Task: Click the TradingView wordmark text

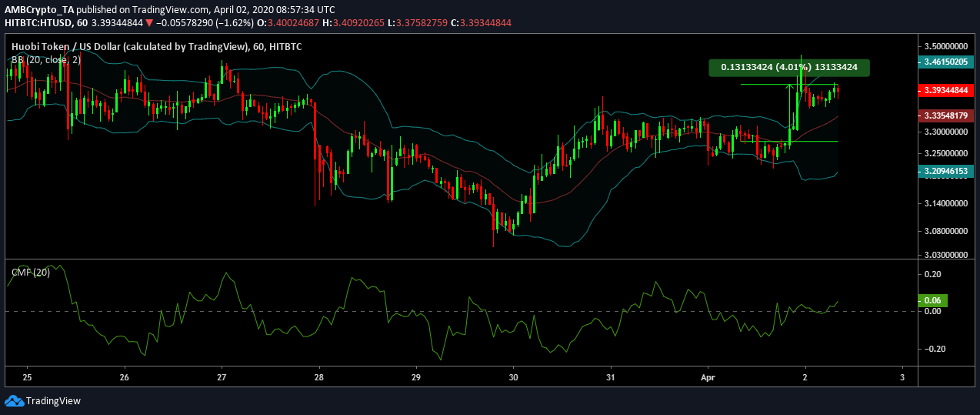Action: [53, 400]
